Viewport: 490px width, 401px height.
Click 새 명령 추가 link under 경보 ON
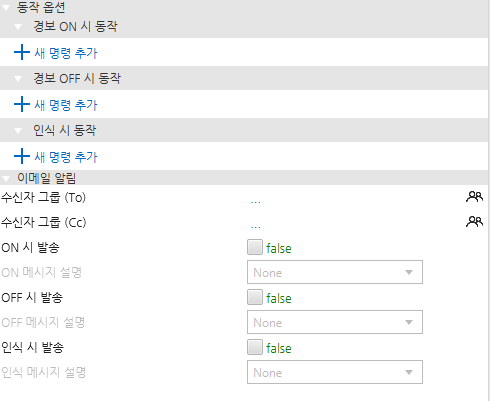click(66, 53)
